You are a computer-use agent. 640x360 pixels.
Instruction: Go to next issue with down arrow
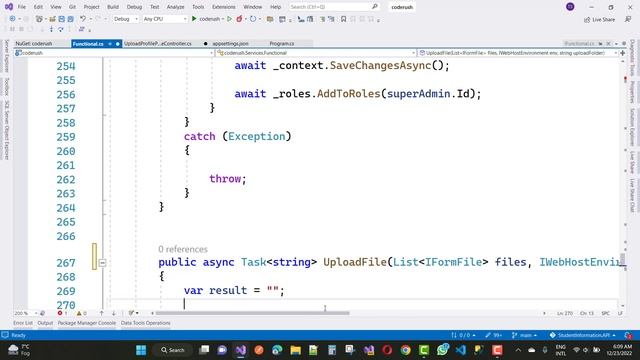pyautogui.click(x=113, y=313)
